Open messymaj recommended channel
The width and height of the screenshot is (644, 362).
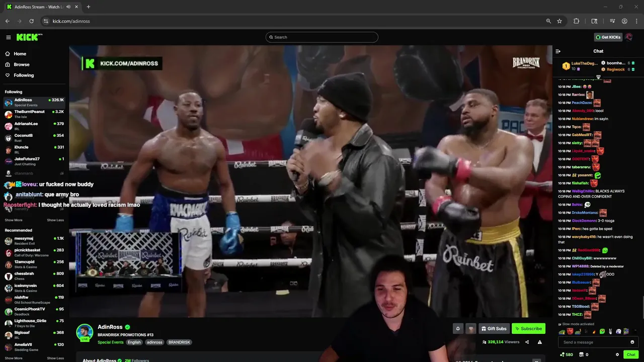pyautogui.click(x=34, y=240)
